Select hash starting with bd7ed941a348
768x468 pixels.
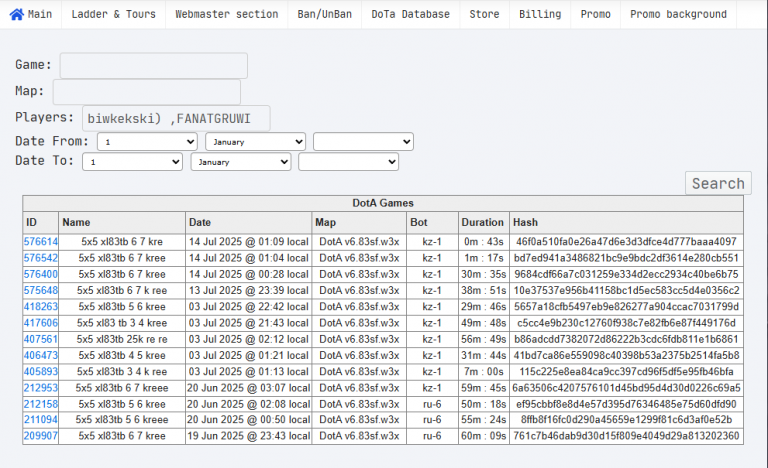click(x=626, y=258)
